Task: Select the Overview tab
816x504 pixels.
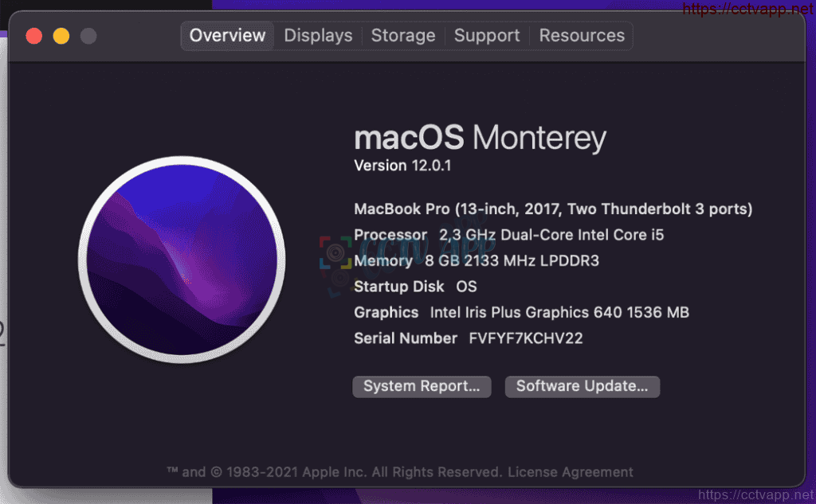Action: pyautogui.click(x=227, y=35)
